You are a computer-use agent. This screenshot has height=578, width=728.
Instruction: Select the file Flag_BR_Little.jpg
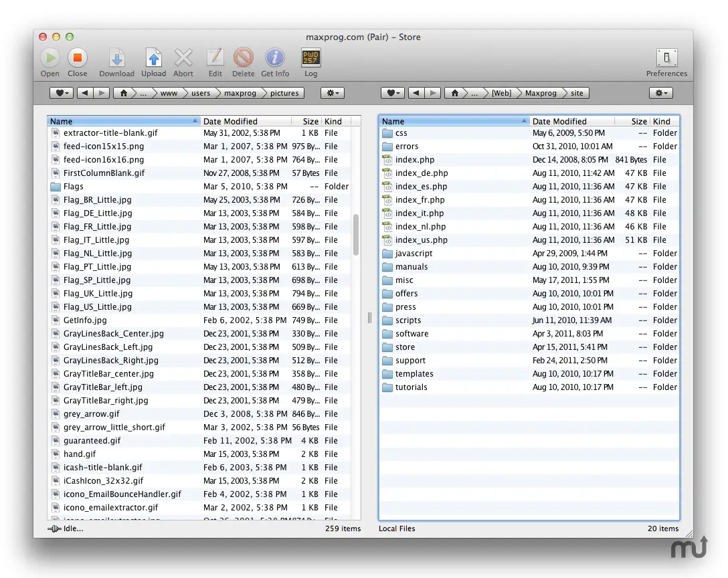click(x=199, y=200)
